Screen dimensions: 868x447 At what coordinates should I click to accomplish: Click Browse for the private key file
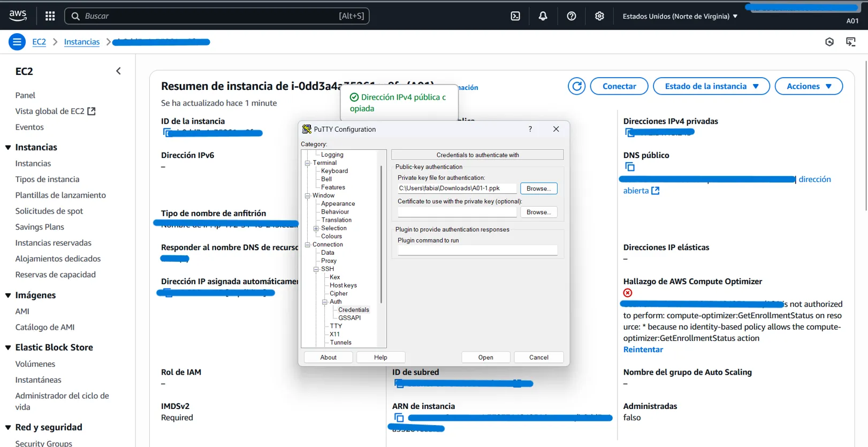tap(538, 188)
